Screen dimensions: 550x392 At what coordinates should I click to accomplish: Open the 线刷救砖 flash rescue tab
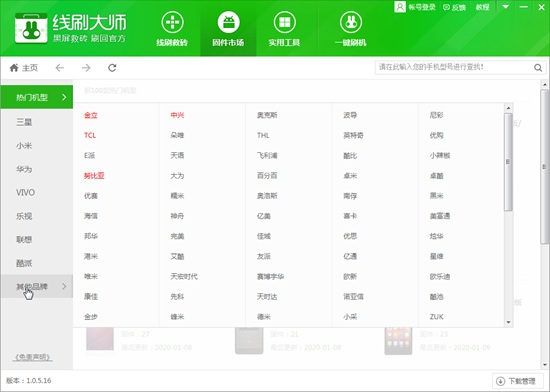pyautogui.click(x=172, y=29)
